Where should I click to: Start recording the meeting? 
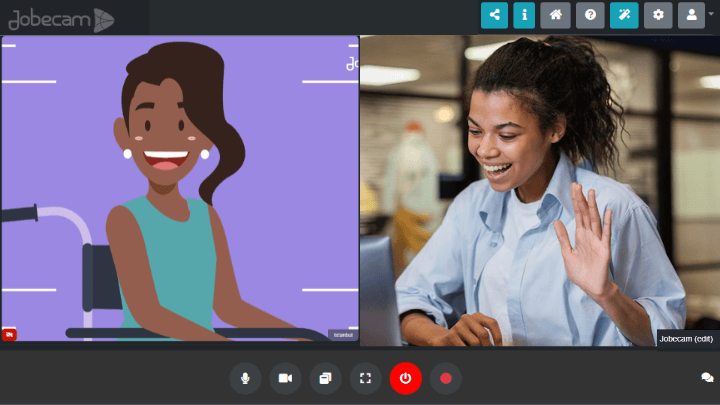point(446,378)
